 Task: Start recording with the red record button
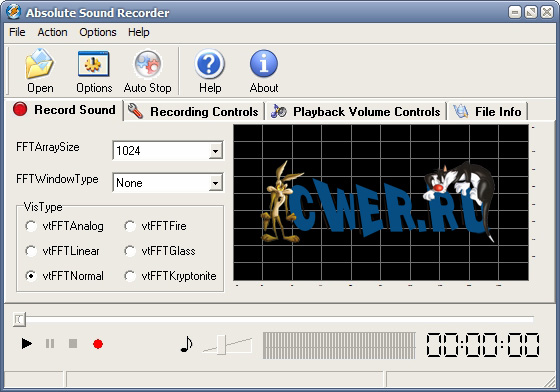98,344
